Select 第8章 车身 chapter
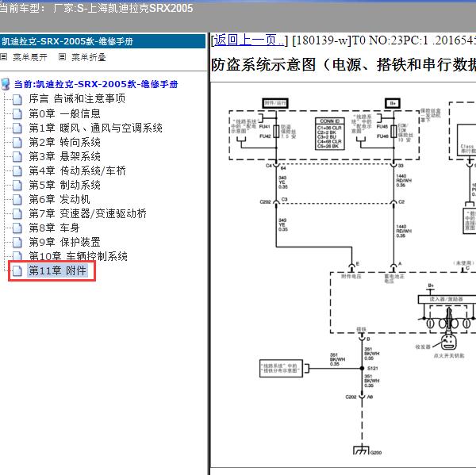The height and width of the screenshot is (475, 476). coord(54,228)
